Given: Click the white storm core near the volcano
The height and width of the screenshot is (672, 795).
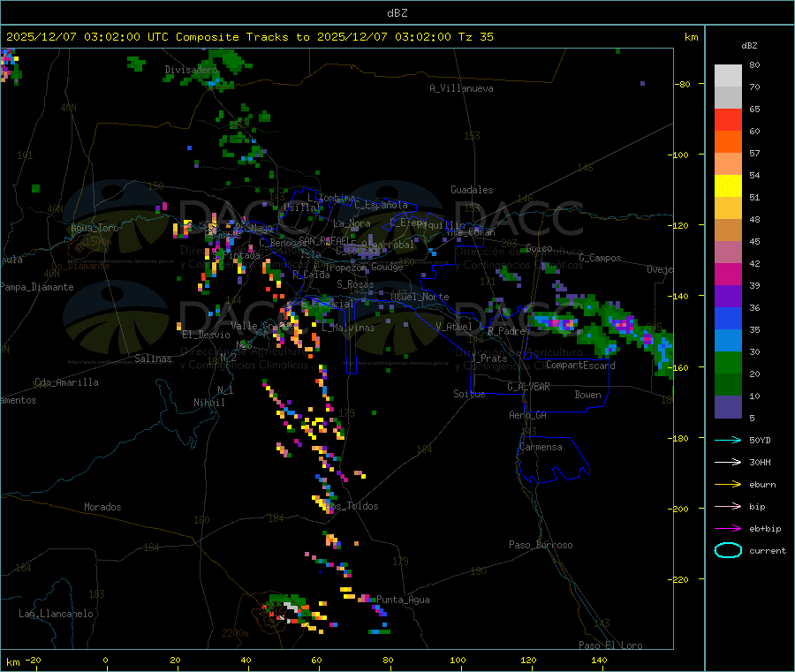Looking at the screenshot, I should tap(291, 607).
